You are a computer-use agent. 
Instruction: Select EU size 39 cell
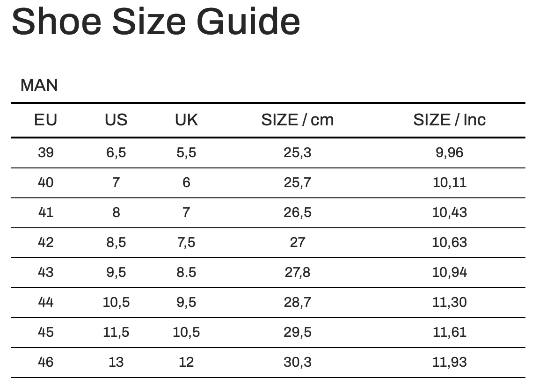pos(45,152)
